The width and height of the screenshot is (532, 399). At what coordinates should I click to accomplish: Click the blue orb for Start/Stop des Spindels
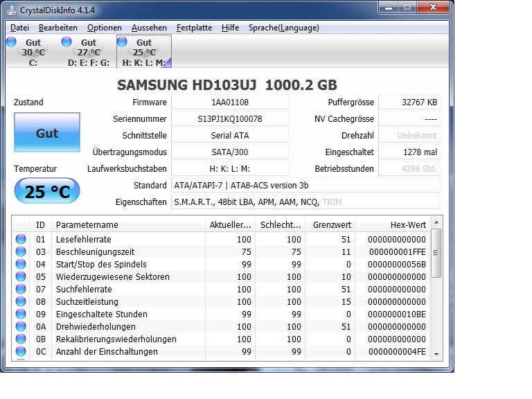[21, 264]
